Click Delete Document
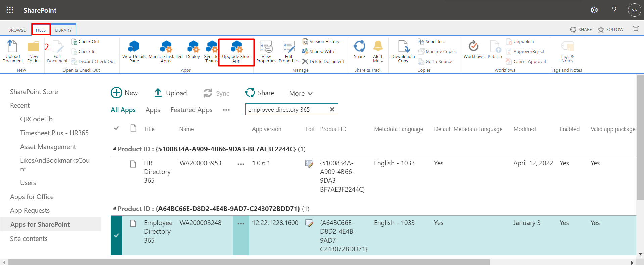The height and width of the screenshot is (265, 644). tap(323, 61)
